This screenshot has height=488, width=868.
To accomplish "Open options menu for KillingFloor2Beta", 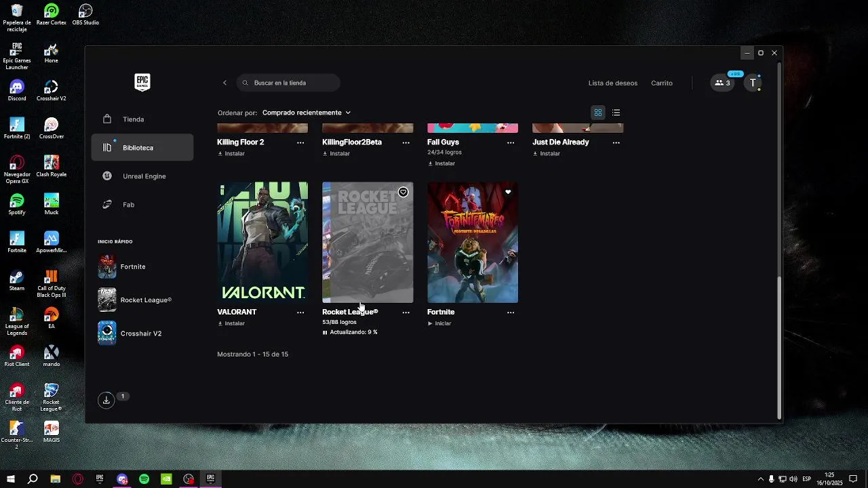I will coord(406,142).
